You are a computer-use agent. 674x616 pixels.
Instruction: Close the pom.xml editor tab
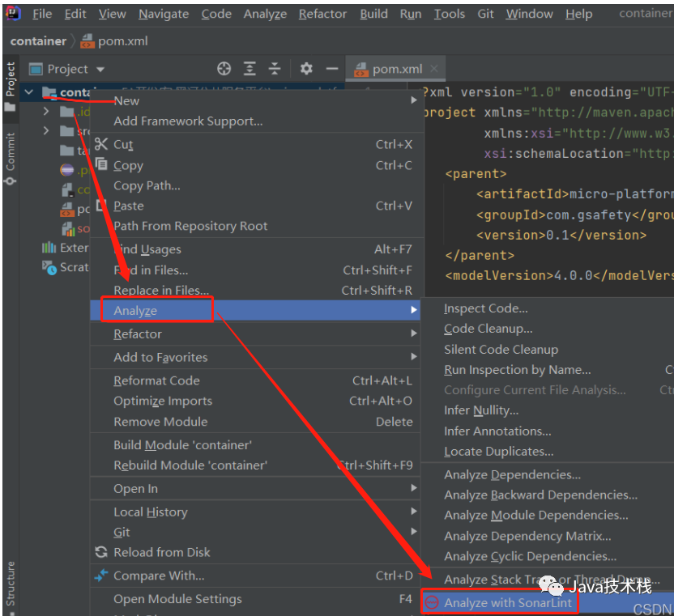pos(434,68)
